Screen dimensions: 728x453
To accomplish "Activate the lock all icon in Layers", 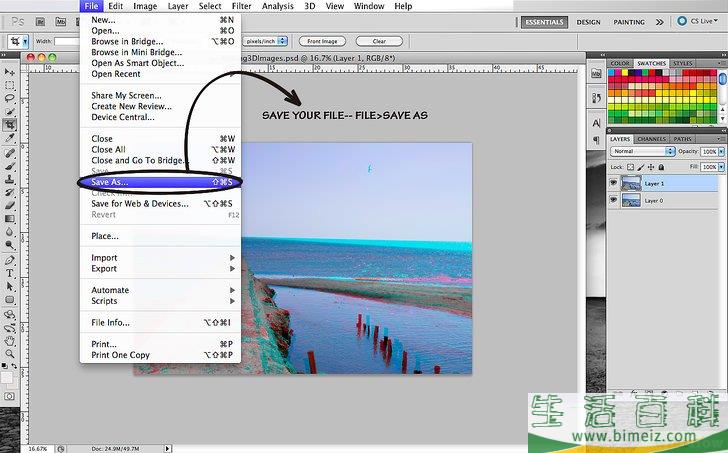I will tap(661, 166).
